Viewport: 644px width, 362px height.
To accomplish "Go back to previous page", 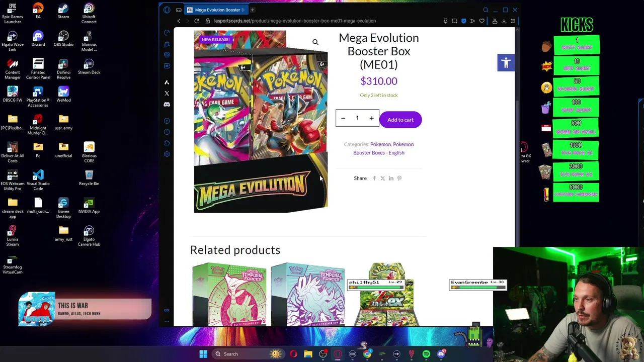I will (179, 21).
